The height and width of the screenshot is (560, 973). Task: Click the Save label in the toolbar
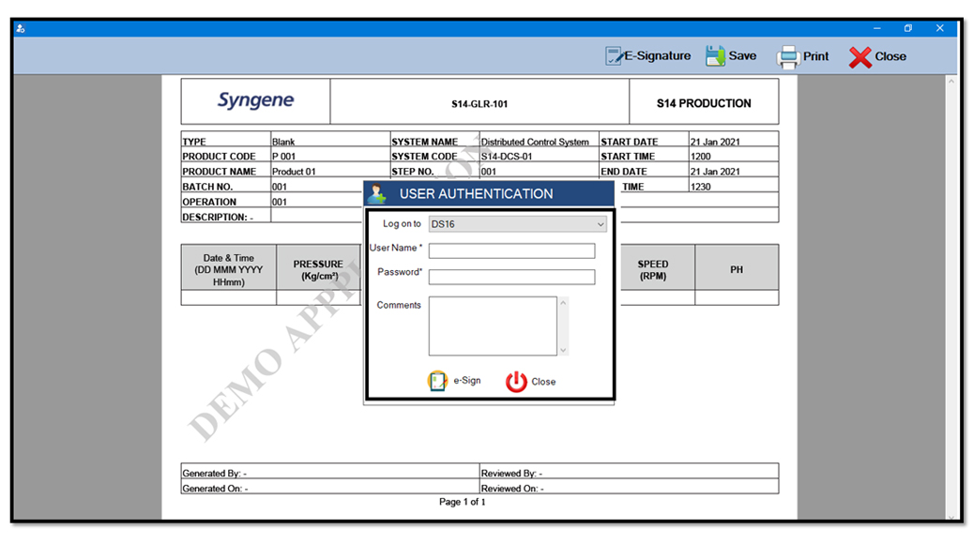pos(742,56)
